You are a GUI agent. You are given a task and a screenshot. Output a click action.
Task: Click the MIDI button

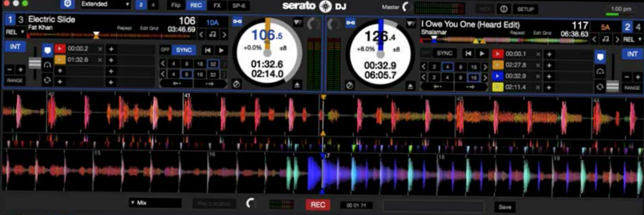(485, 9)
